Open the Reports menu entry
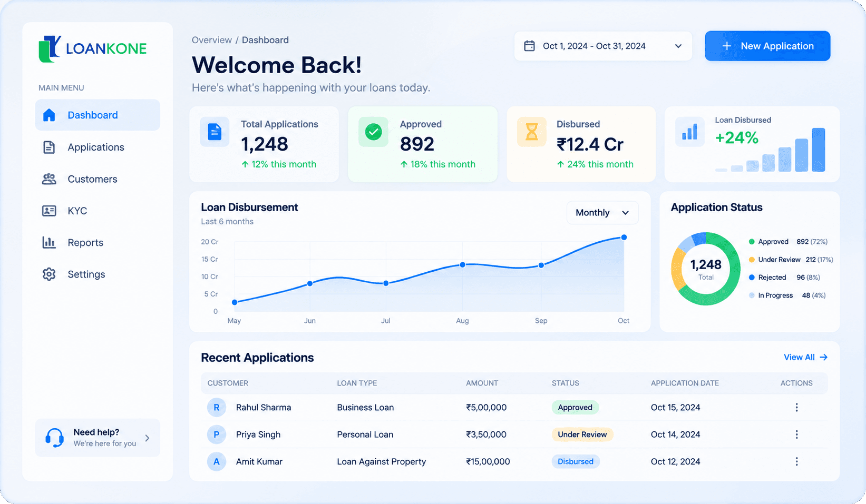 coord(98,242)
